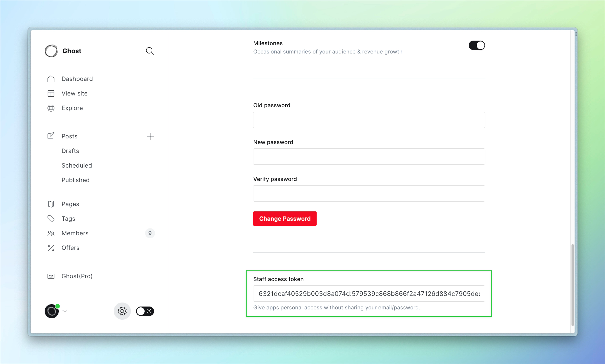605x364 pixels.
Task: Click the vertical page scrollbar
Action: 572,285
